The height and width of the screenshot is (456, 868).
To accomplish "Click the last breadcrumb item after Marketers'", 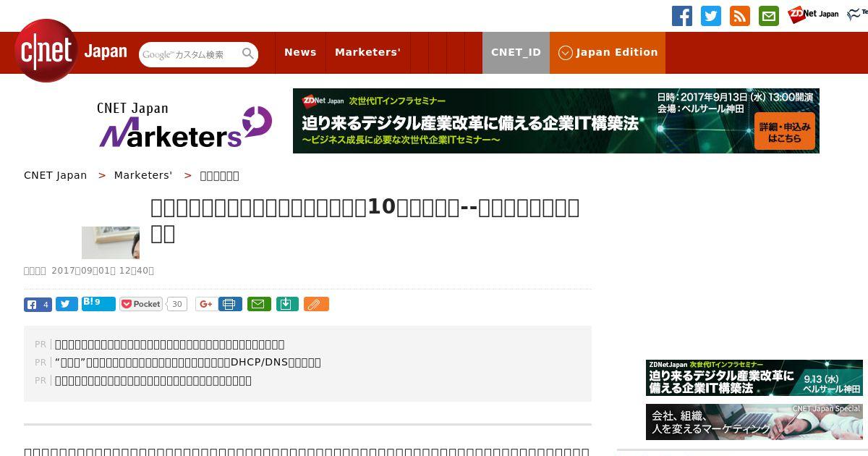I will 219,175.
